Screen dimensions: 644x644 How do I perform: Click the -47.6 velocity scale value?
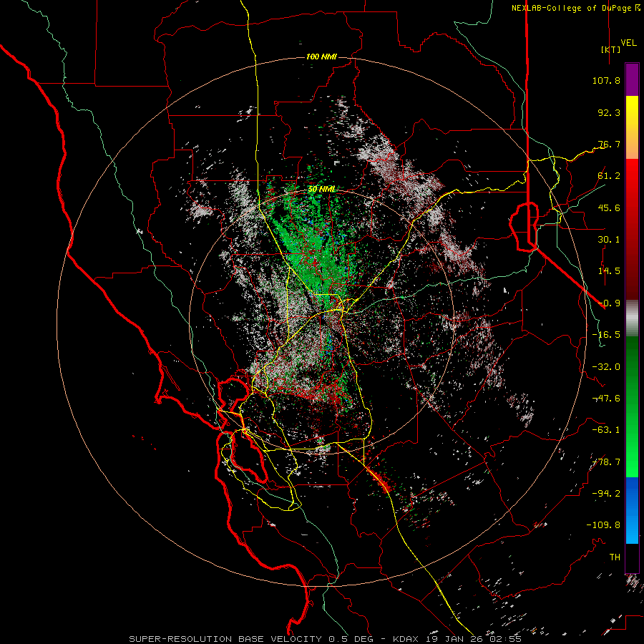pyautogui.click(x=606, y=399)
